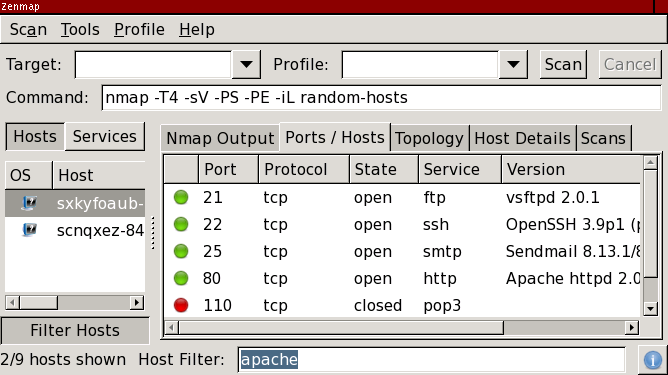
Task: Click the red closed indicator for port 110
Action: tap(181, 305)
